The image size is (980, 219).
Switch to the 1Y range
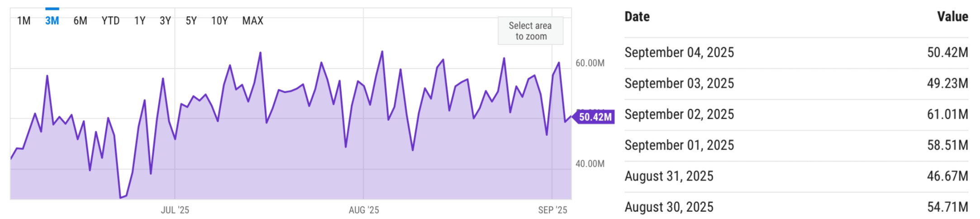[140, 21]
